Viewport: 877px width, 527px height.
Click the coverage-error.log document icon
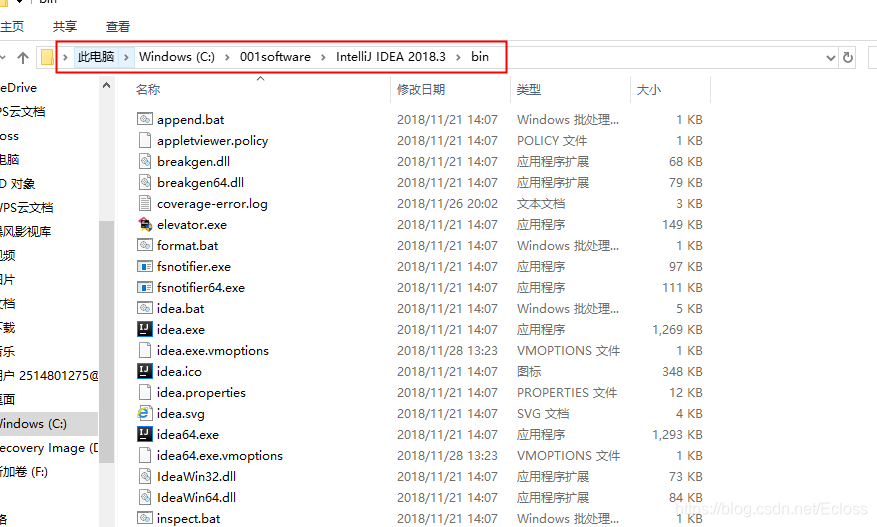tap(145, 203)
